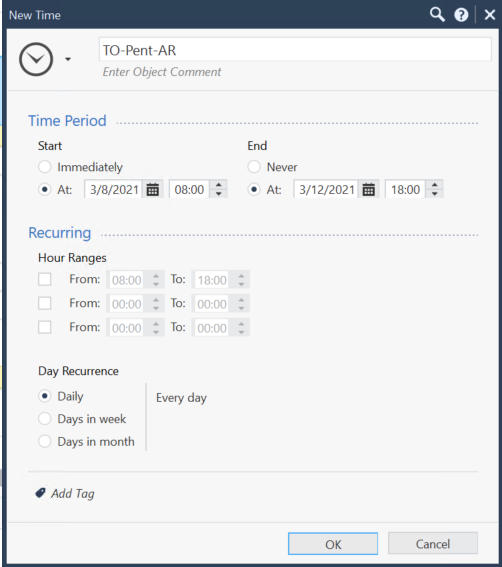Click the clock object icon

(36, 59)
